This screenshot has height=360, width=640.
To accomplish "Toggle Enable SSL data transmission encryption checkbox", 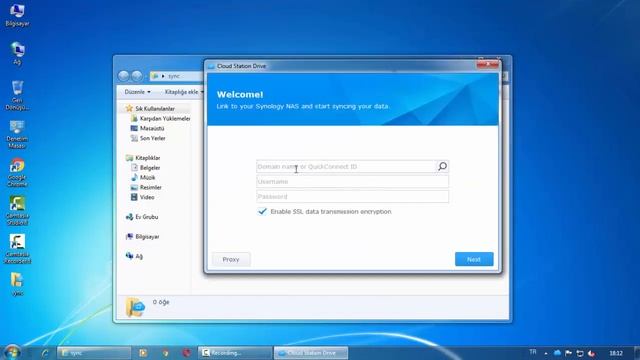I will (262, 211).
